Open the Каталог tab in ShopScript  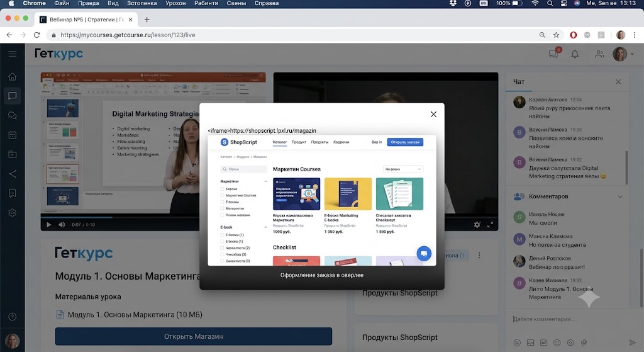[x=280, y=142]
